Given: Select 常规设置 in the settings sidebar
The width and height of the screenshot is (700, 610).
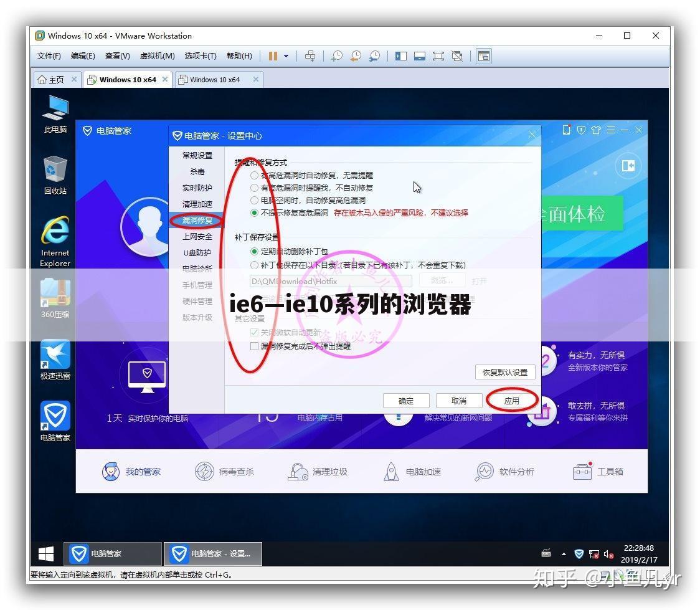Looking at the screenshot, I should [x=197, y=155].
